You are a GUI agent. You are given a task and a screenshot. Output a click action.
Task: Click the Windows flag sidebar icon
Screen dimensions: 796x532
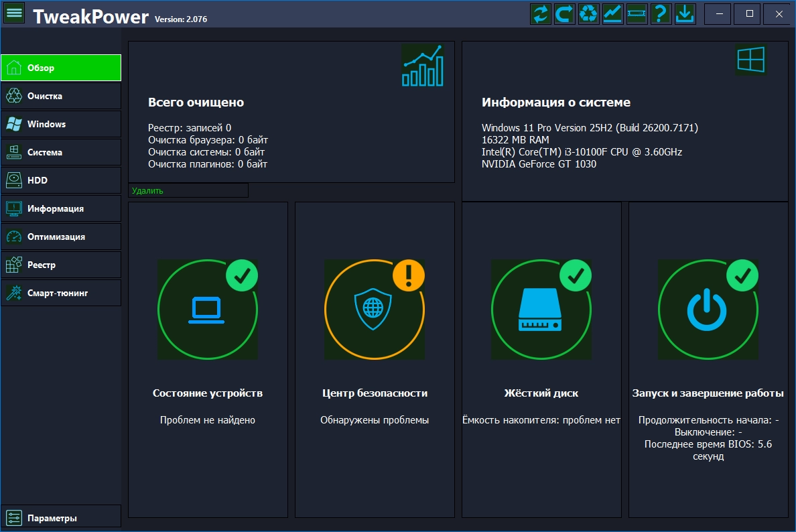(13, 124)
